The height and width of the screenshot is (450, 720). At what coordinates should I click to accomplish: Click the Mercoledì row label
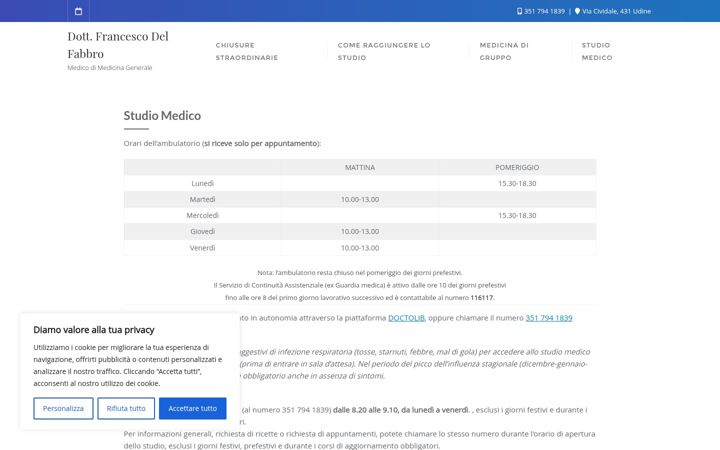(x=202, y=215)
